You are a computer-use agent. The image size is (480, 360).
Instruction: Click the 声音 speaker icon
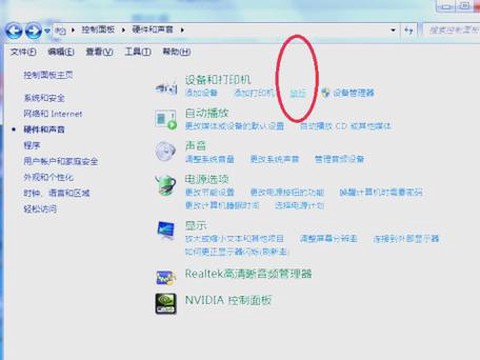[165, 151]
